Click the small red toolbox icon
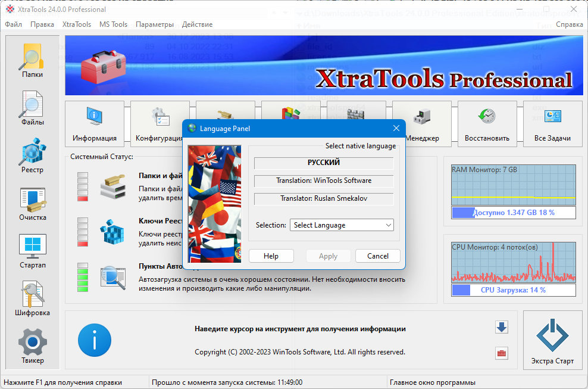The width and height of the screenshot is (588, 389). pyautogui.click(x=501, y=353)
